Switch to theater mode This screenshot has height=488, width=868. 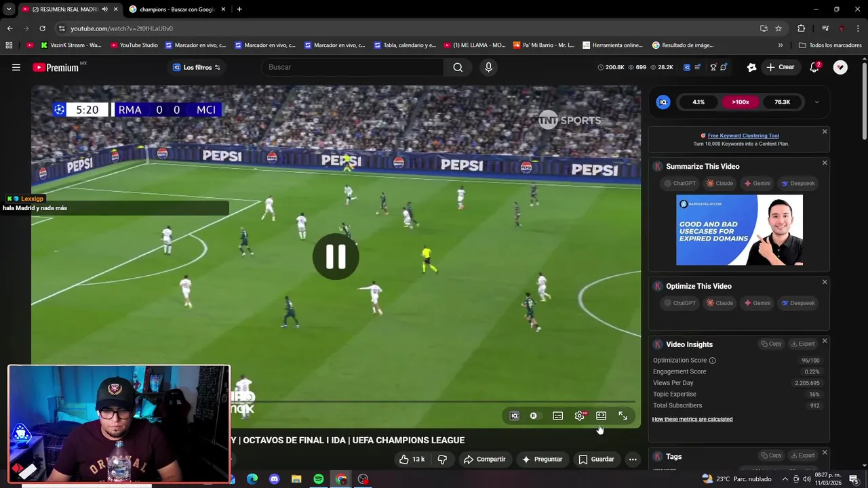601,416
